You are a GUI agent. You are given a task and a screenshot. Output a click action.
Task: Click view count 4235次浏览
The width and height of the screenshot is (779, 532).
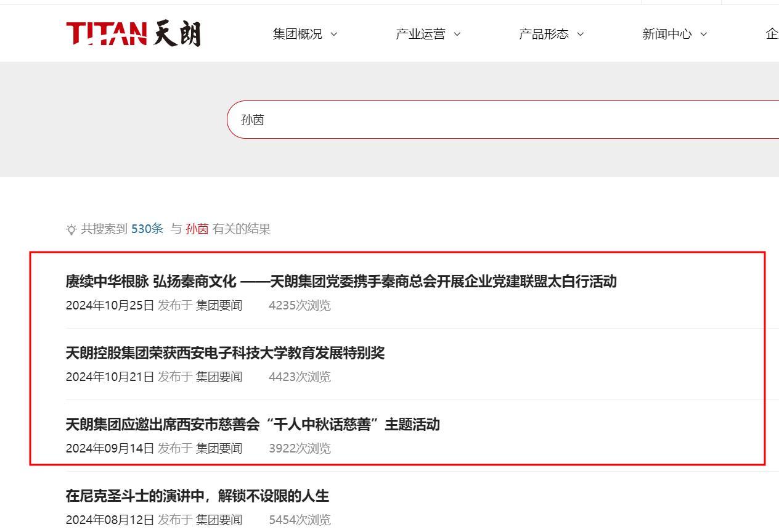pyautogui.click(x=300, y=305)
